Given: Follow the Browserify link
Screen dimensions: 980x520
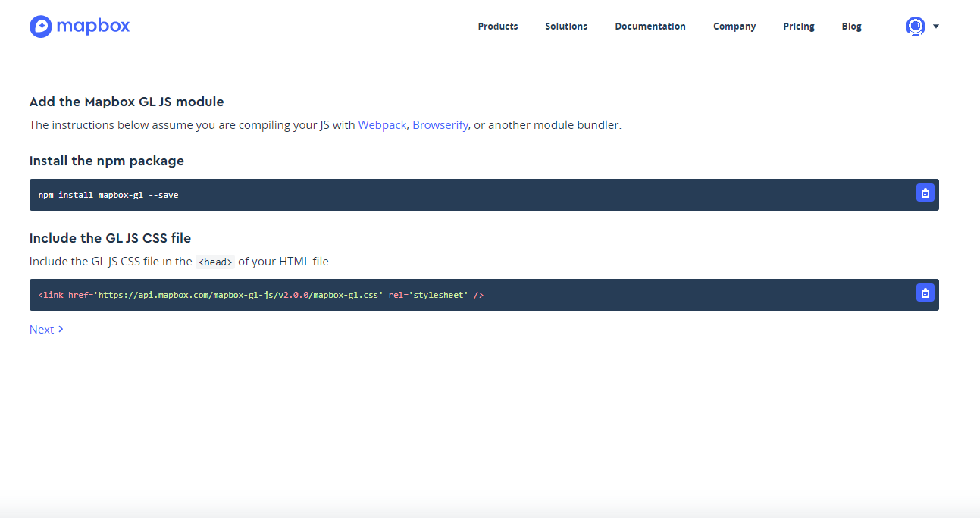Looking at the screenshot, I should coord(440,125).
